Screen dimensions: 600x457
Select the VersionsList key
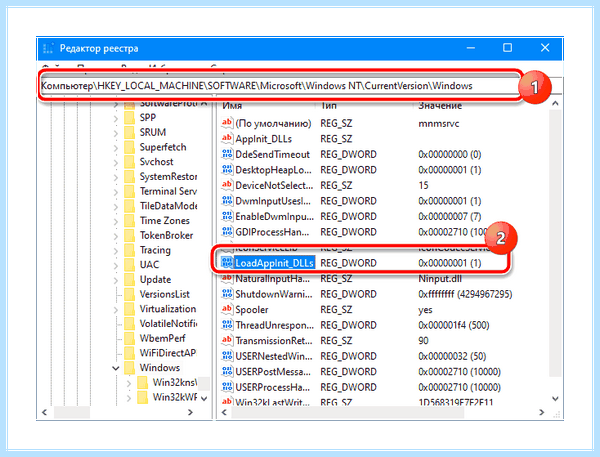pyautogui.click(x=165, y=294)
